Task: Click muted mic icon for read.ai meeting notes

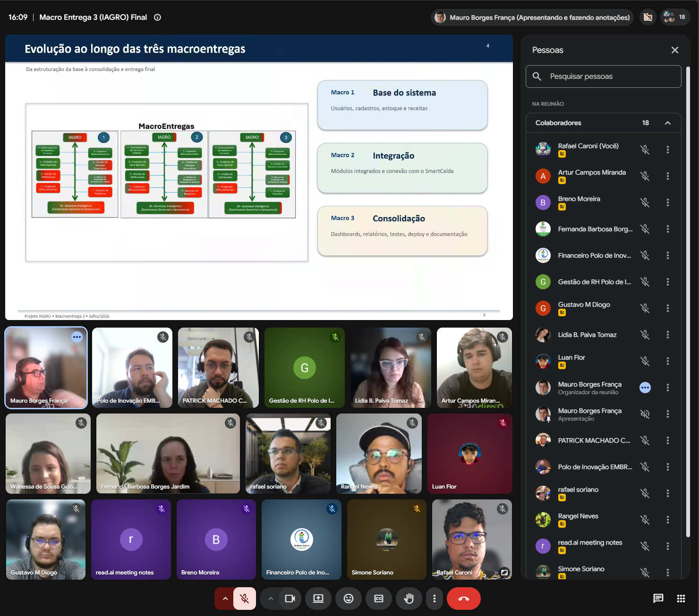Action: click(x=645, y=546)
